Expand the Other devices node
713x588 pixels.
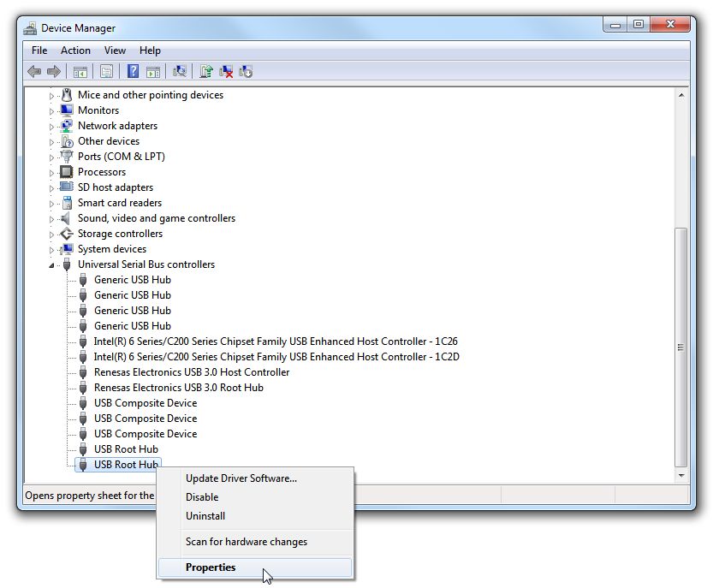pyautogui.click(x=51, y=142)
